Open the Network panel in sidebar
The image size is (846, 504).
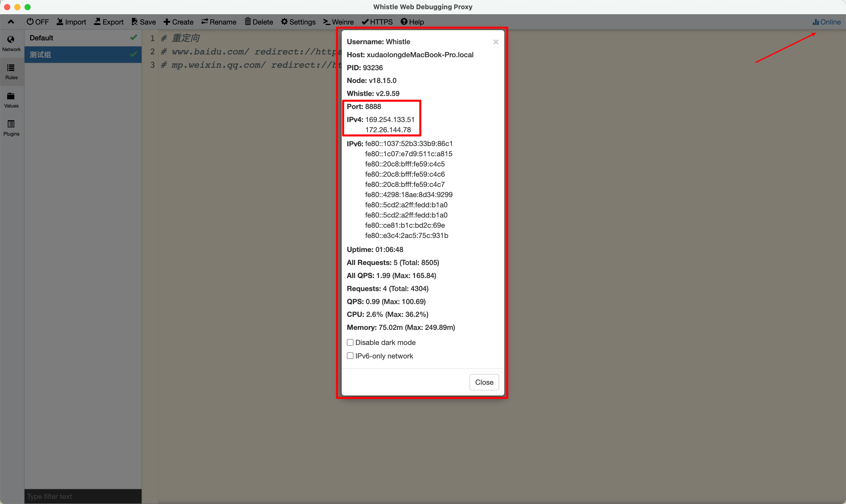tap(11, 43)
